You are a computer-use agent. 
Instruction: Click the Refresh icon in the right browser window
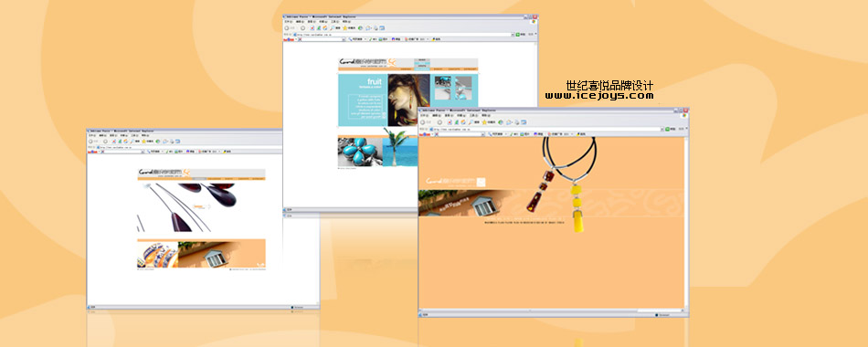[x=457, y=121]
